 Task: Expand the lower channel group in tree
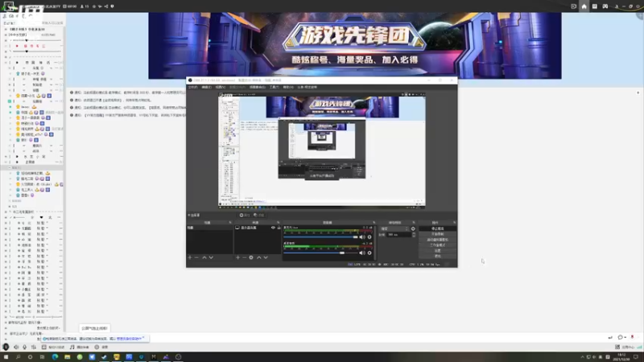(6, 212)
